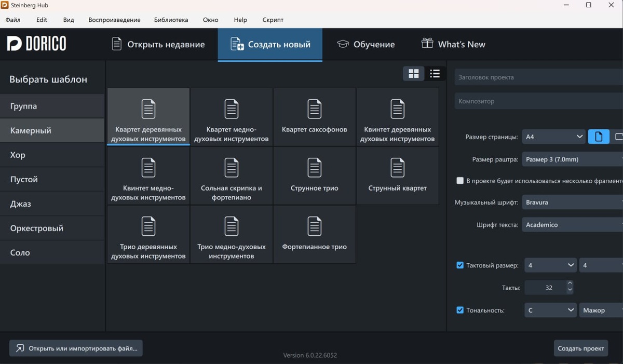
Task: Uncheck the Тактовый размер checkbox
Action: pos(460,265)
